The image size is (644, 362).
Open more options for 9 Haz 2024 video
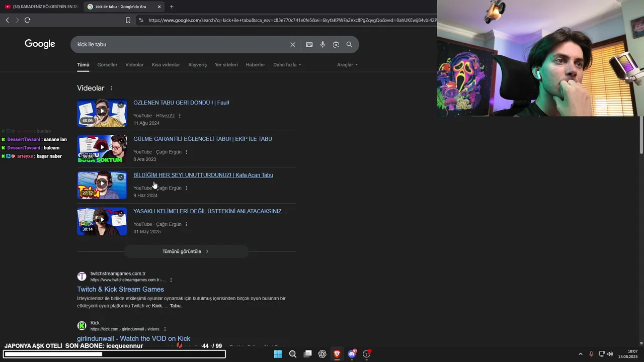(186, 188)
